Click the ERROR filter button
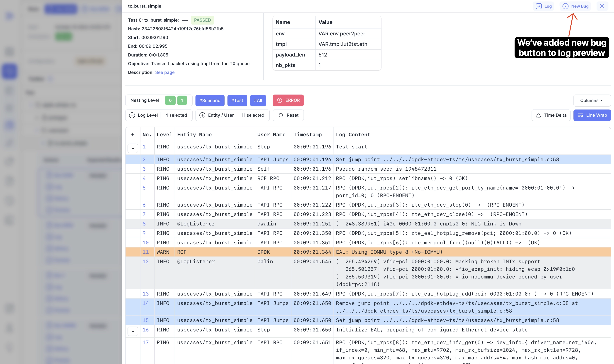 [288, 100]
